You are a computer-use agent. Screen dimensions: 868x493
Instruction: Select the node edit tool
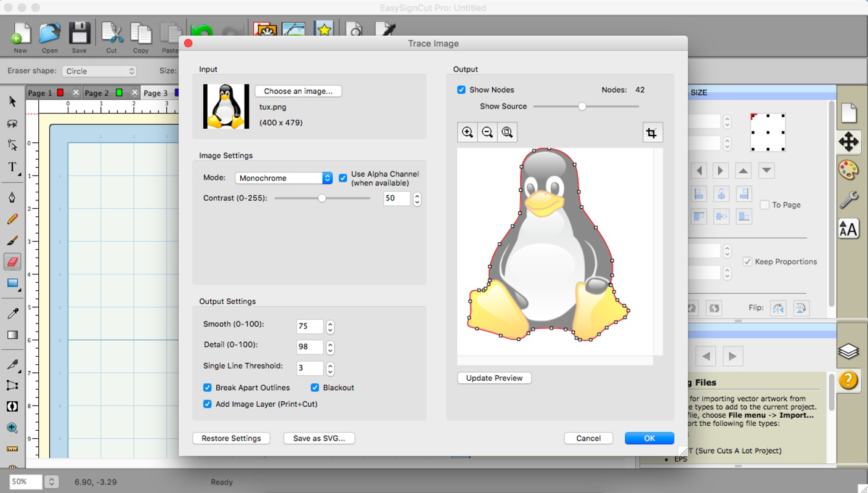point(12,145)
